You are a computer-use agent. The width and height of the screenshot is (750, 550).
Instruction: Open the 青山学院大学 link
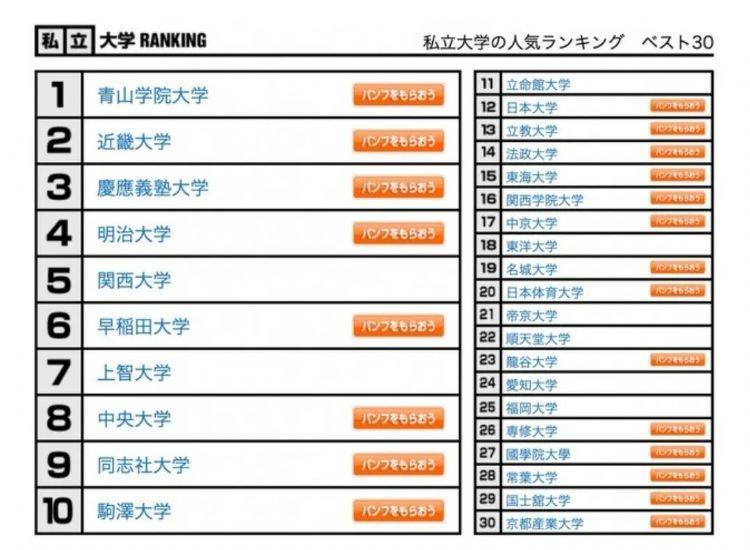click(x=153, y=95)
